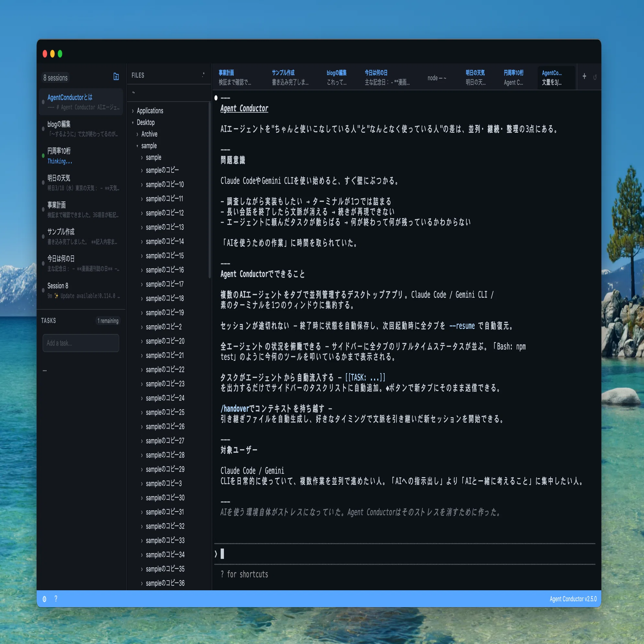Open the 明日の天気 session in sidebar
The height and width of the screenshot is (644, 644).
click(x=81, y=183)
